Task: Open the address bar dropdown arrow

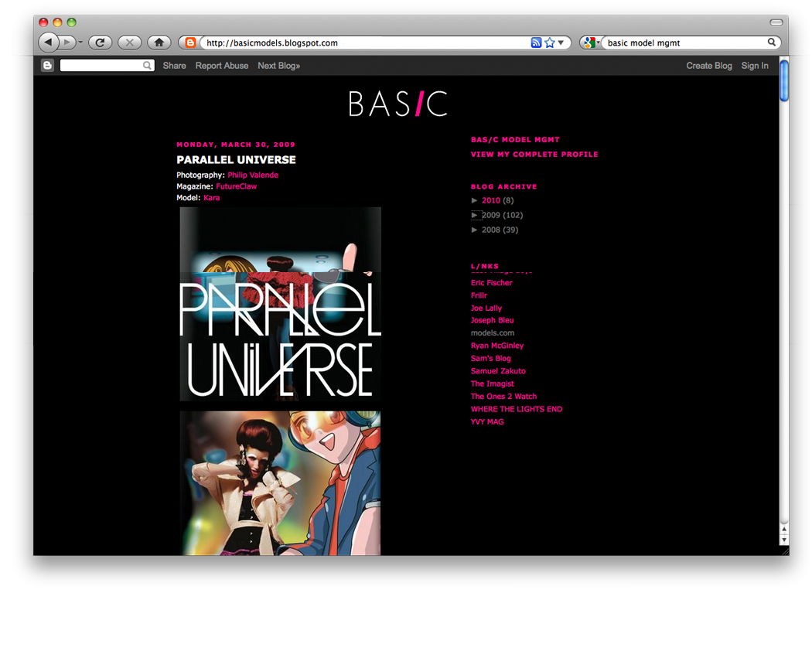Action: pyautogui.click(x=561, y=43)
